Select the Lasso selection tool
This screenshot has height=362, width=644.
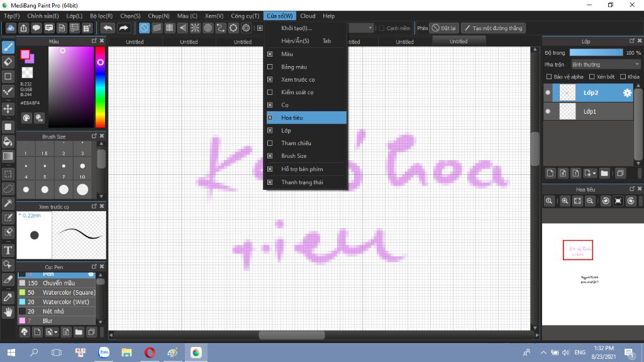pyautogui.click(x=8, y=189)
